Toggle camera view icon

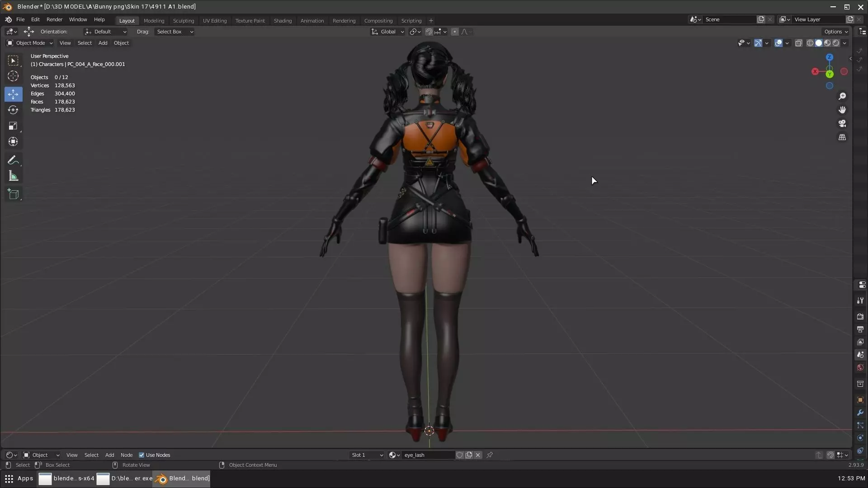click(x=842, y=123)
